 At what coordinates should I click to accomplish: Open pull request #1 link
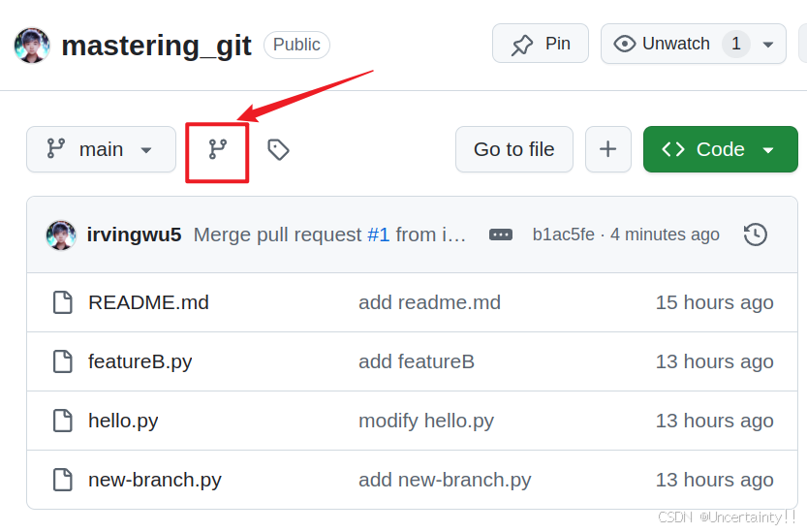coord(378,235)
